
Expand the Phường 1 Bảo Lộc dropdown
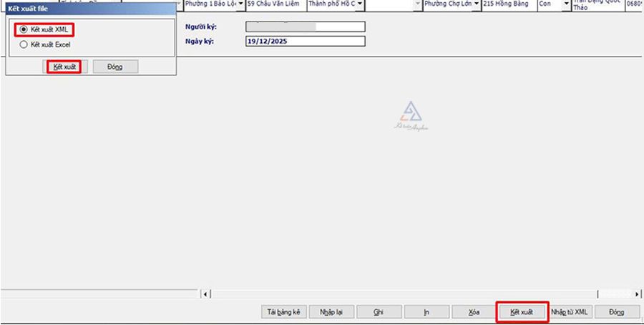pos(240,4)
